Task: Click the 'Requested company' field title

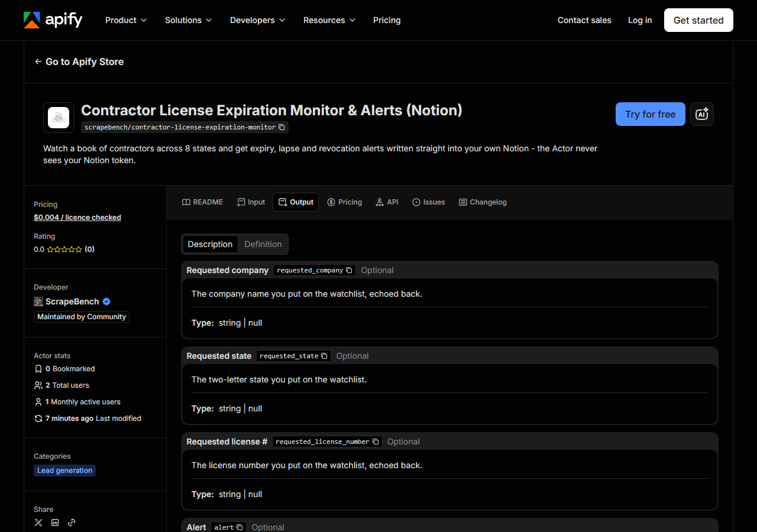Action: pyautogui.click(x=228, y=270)
